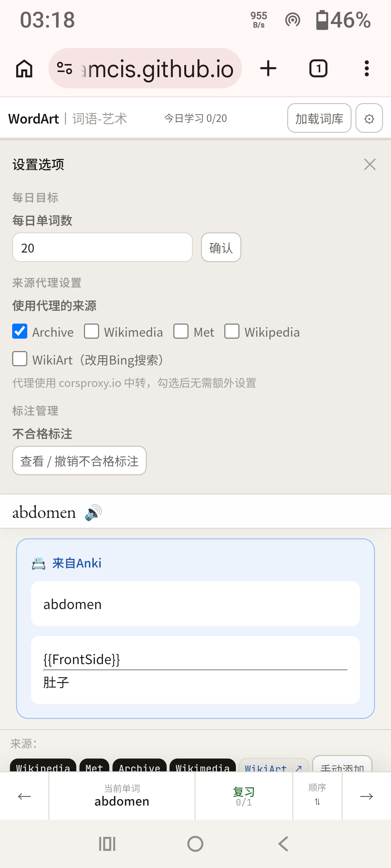Screen dimensions: 391x868
Task: Tick the WikiArt Bing search checkbox
Action: click(x=20, y=359)
